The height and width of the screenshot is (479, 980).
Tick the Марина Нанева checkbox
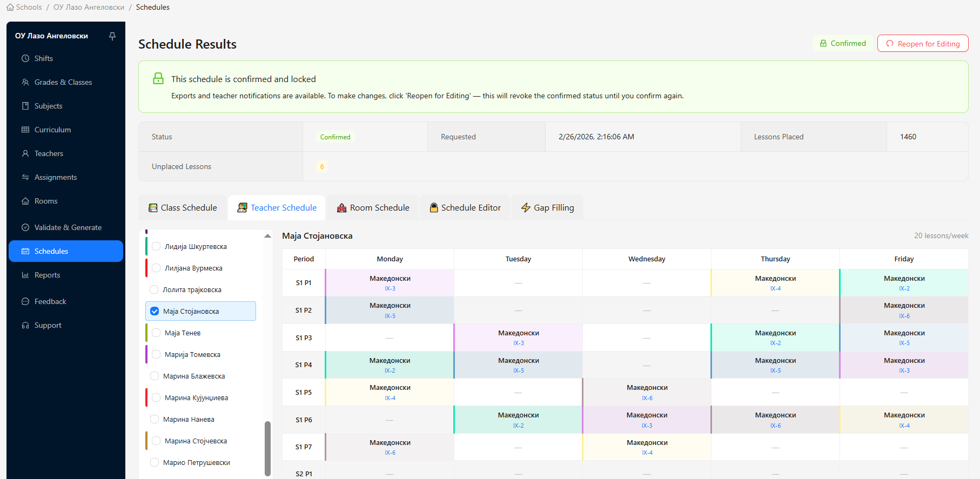[155, 419]
